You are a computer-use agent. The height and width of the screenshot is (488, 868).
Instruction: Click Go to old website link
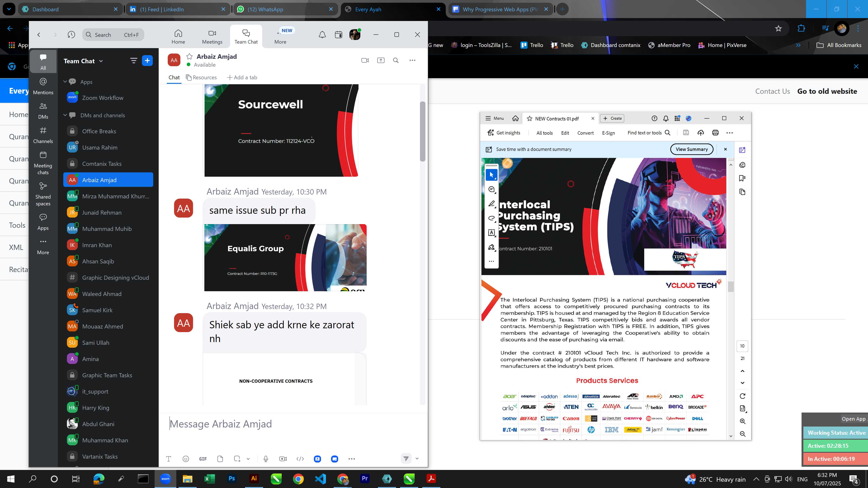coord(827,91)
